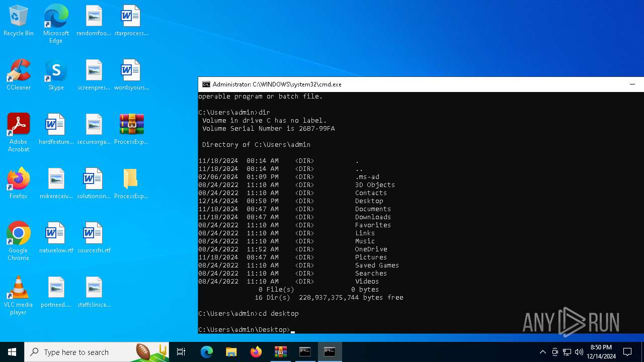The image size is (644, 362).
Task: Select the naturelow.rtf document
Action: (x=56, y=238)
